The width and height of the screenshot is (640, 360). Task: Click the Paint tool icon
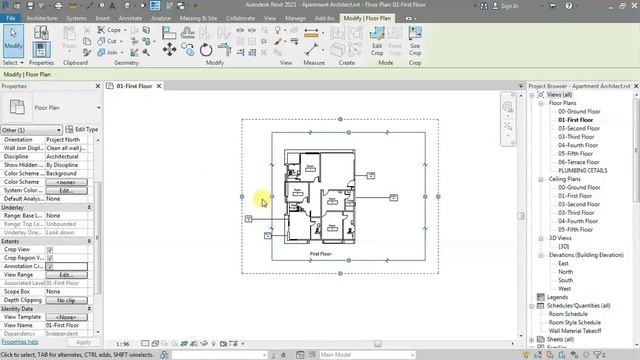(278, 41)
